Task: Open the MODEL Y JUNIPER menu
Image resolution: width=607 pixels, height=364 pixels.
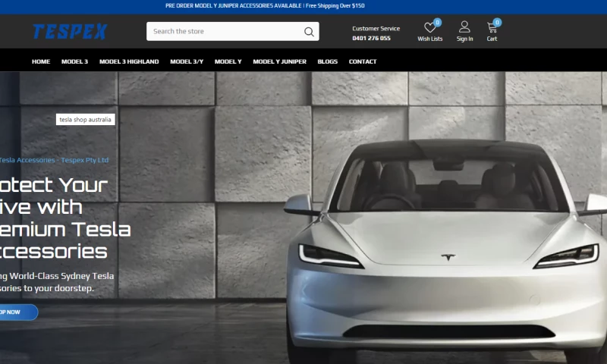Action: 279,61
